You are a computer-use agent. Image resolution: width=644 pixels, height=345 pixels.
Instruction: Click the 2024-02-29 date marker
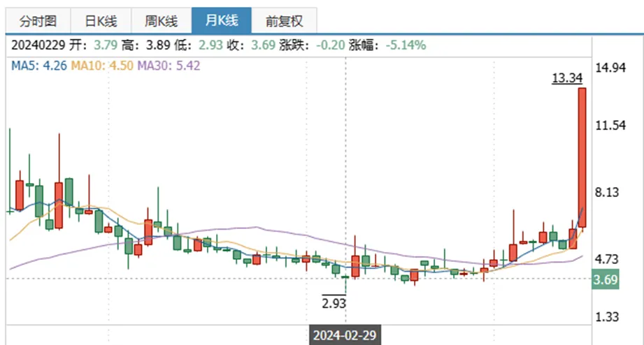coord(345,335)
